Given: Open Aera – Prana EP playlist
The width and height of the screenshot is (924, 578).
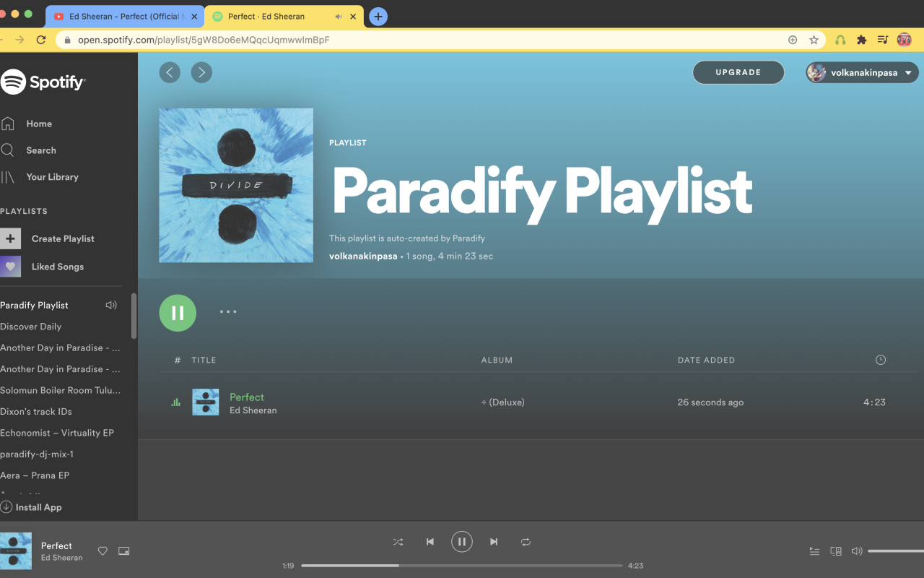Looking at the screenshot, I should (x=35, y=475).
